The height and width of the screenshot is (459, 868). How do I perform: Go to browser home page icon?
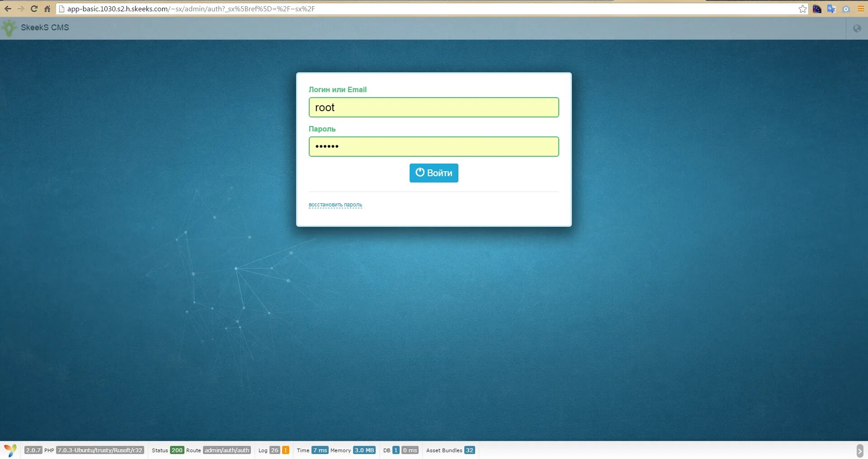click(x=47, y=9)
